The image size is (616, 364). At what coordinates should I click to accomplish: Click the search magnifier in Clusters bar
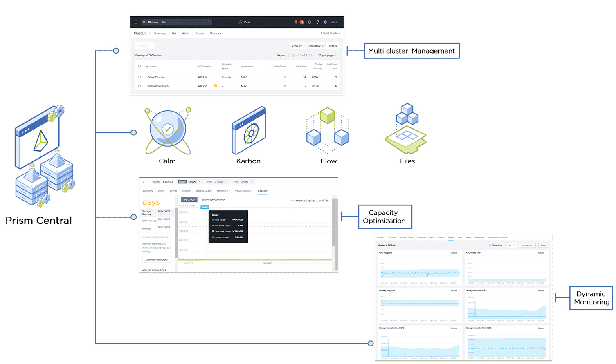144,22
